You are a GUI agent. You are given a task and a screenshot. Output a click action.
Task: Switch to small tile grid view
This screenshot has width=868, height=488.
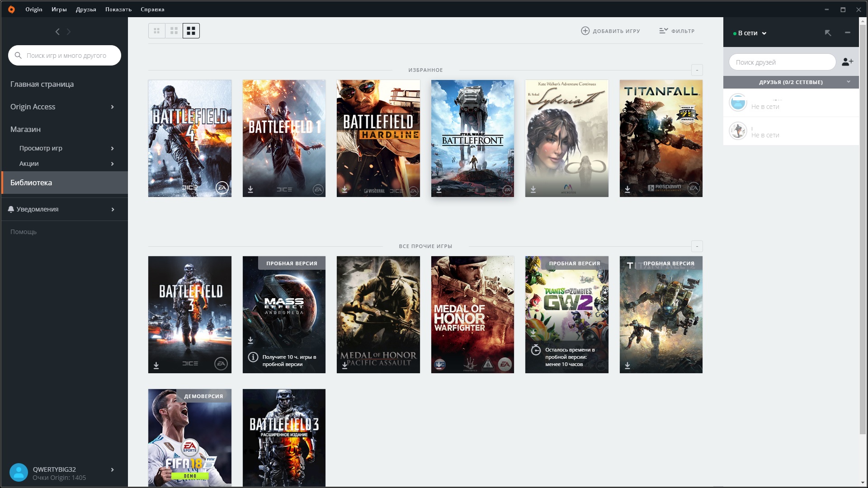(x=157, y=31)
